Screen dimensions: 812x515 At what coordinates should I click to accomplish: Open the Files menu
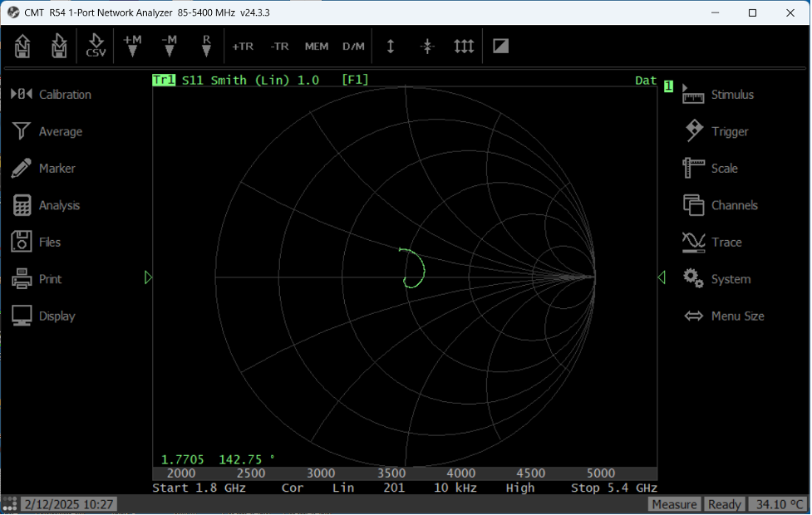(36, 243)
